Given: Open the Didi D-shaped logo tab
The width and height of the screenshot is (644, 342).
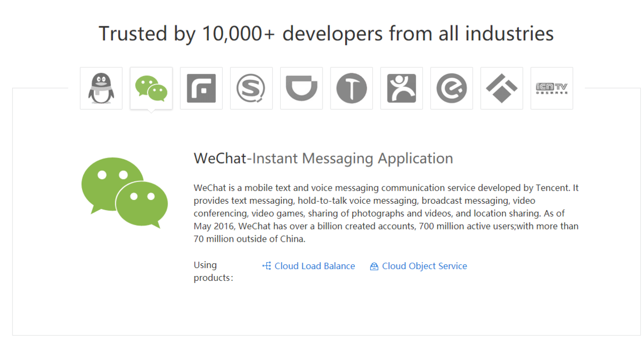Looking at the screenshot, I should click(x=302, y=88).
